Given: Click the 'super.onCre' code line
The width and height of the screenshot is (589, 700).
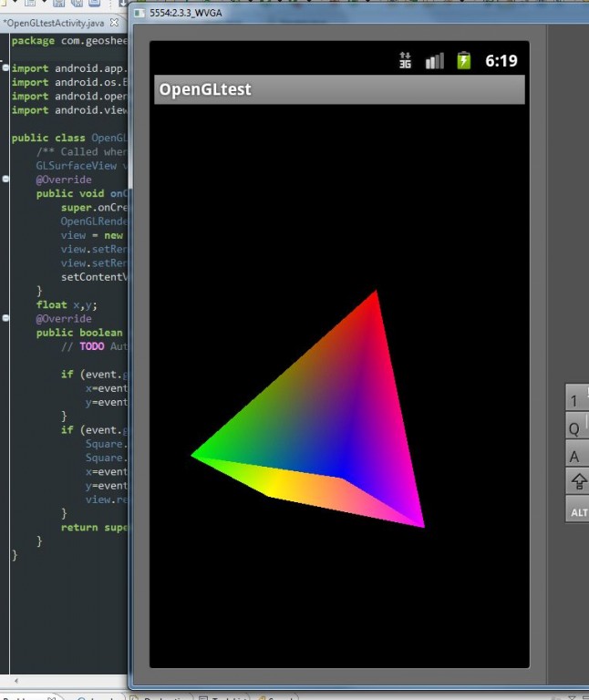Looking at the screenshot, I should [94, 208].
